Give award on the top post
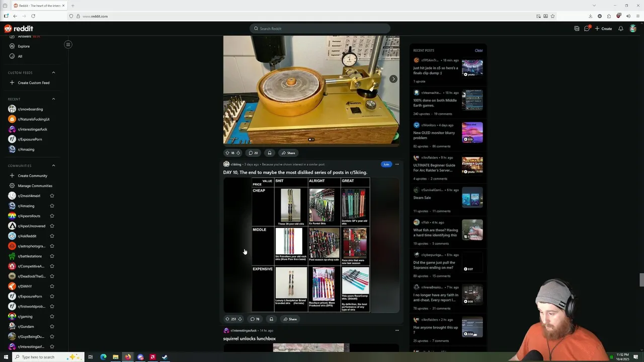Viewport: 644px width, 362px height. pos(270,153)
